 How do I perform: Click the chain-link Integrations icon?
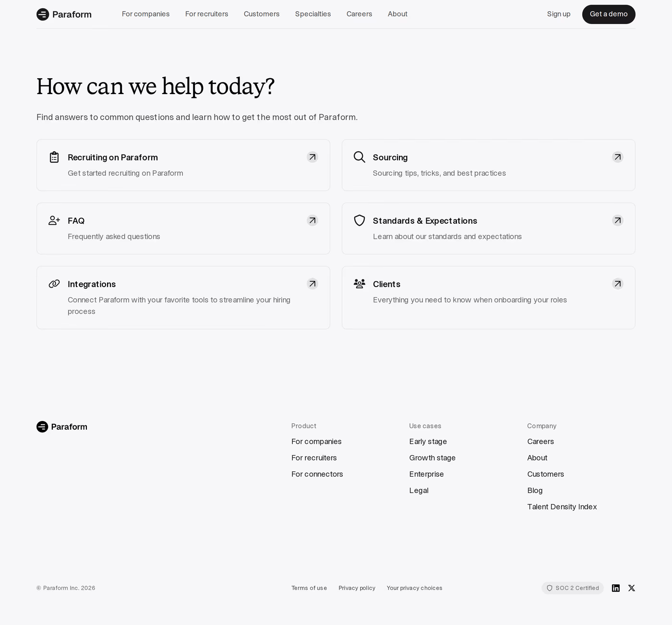click(54, 284)
